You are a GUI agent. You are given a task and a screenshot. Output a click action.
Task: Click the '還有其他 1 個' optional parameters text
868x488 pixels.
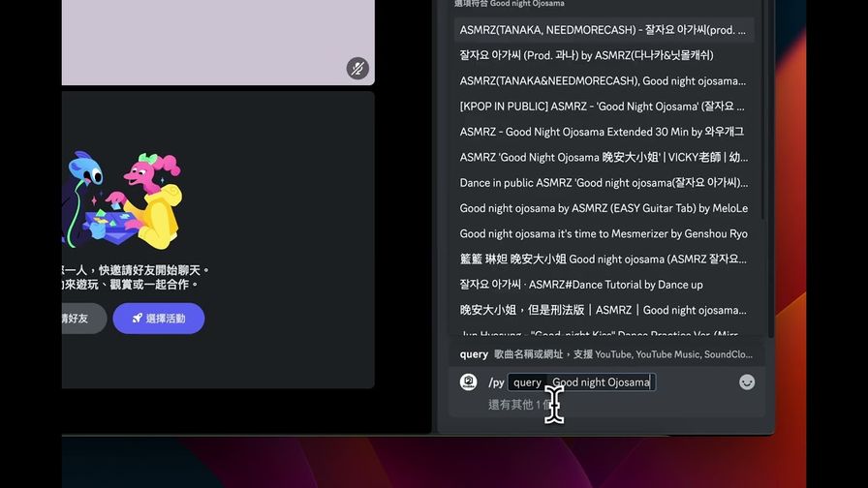pyautogui.click(x=520, y=405)
